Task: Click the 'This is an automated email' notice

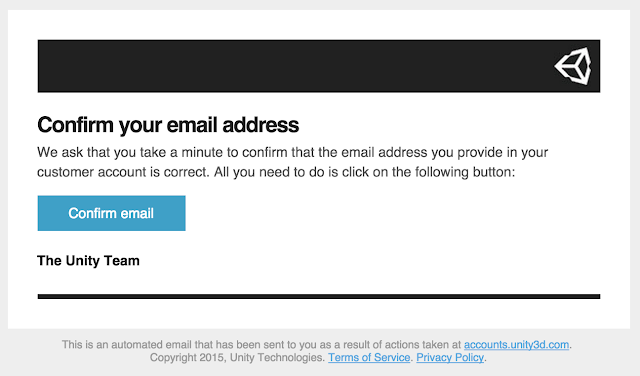Action: [x=317, y=345]
